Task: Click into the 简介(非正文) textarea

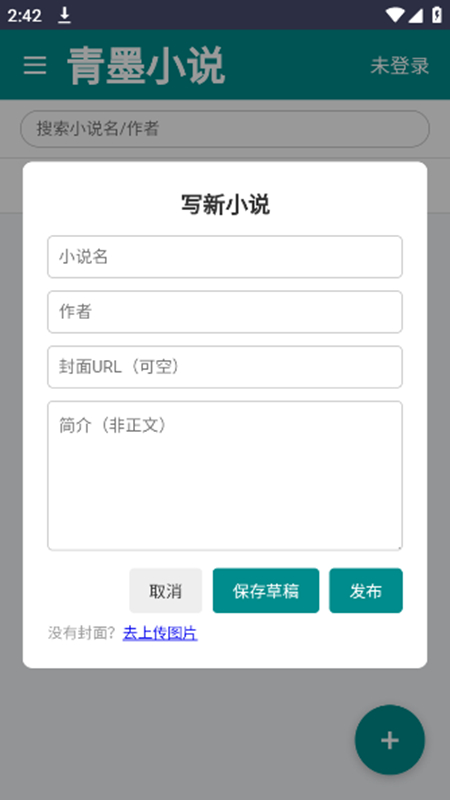Action: (225, 476)
